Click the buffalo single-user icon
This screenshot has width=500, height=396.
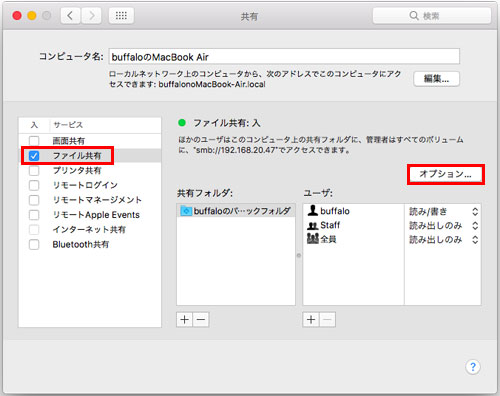(x=312, y=210)
